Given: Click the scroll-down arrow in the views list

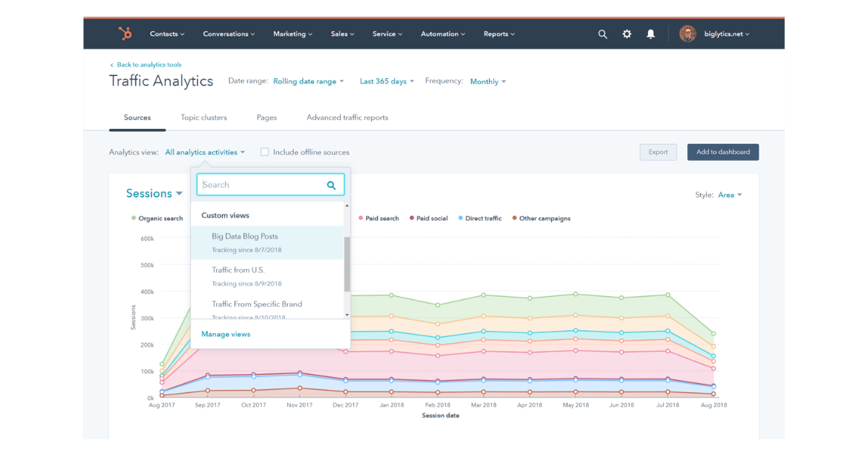Looking at the screenshot, I should (347, 315).
